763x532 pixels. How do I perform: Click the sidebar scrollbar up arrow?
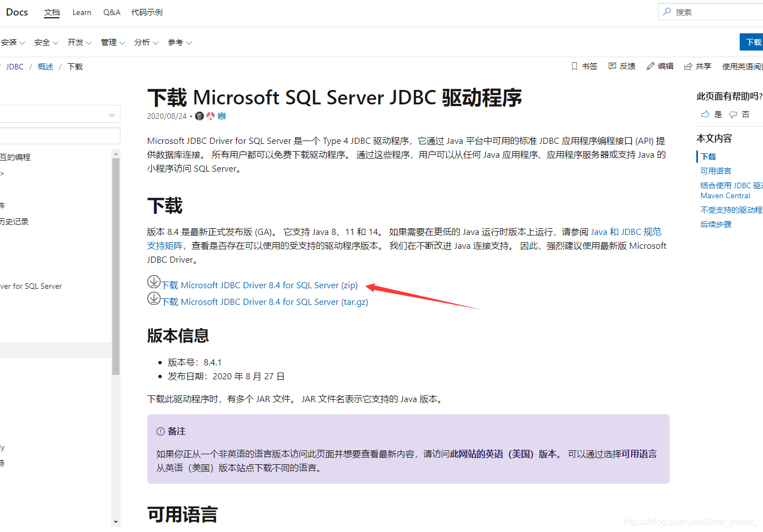tap(116, 154)
